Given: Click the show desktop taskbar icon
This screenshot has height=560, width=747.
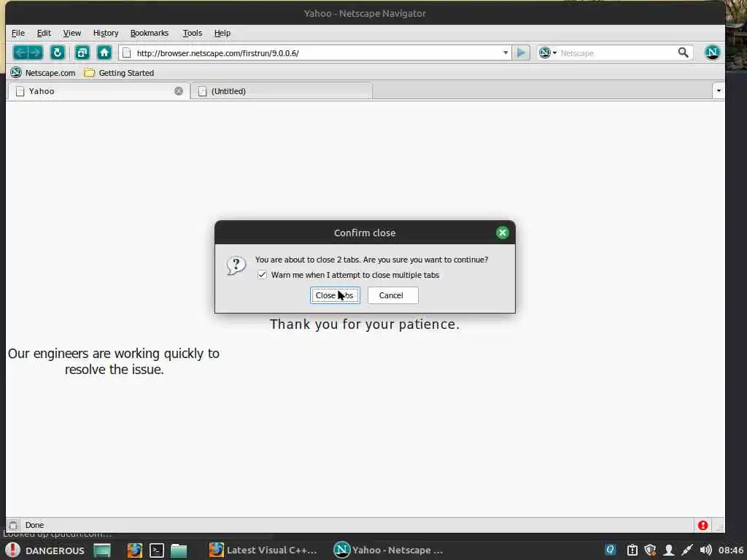Looking at the screenshot, I should point(102,550).
